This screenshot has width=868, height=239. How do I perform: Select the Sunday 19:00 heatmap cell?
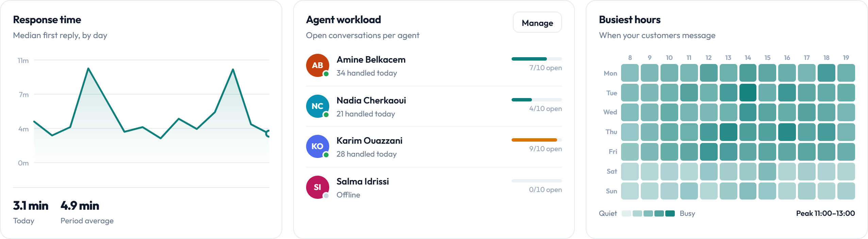pyautogui.click(x=846, y=191)
